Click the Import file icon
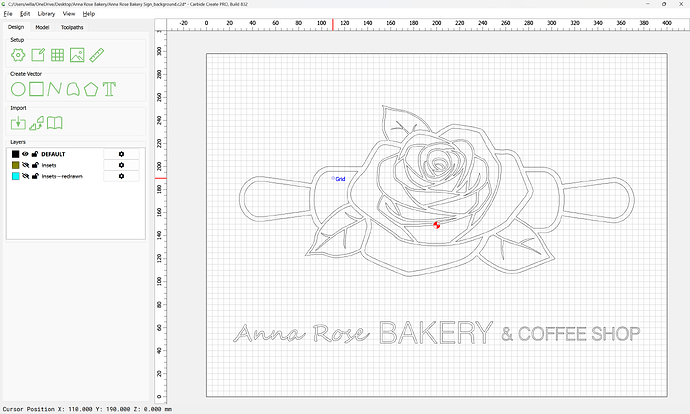This screenshot has width=690, height=414. pos(17,123)
